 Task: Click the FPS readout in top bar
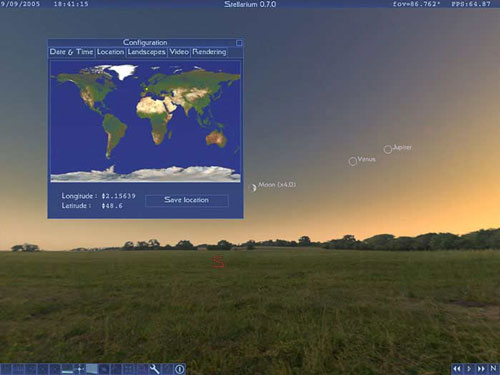click(471, 4)
